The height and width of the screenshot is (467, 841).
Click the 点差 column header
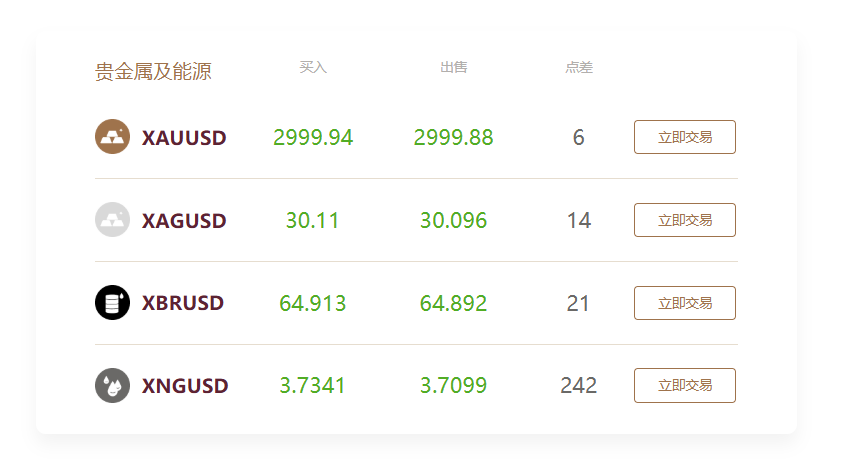click(x=578, y=67)
